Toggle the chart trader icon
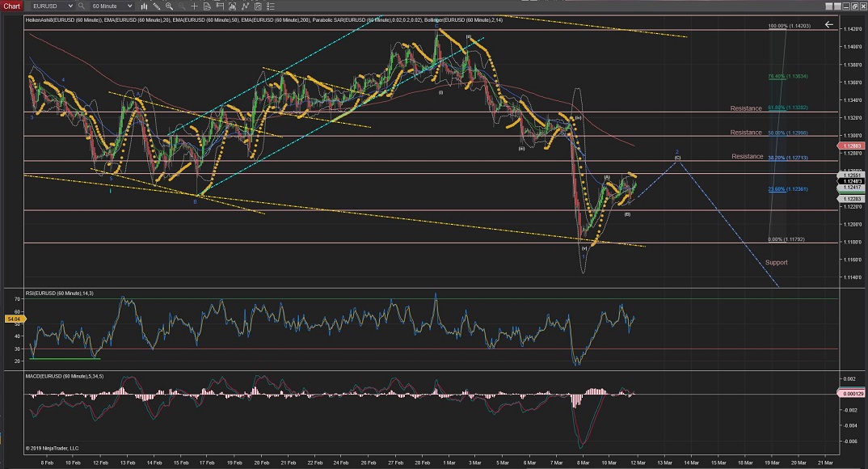 click(x=220, y=6)
